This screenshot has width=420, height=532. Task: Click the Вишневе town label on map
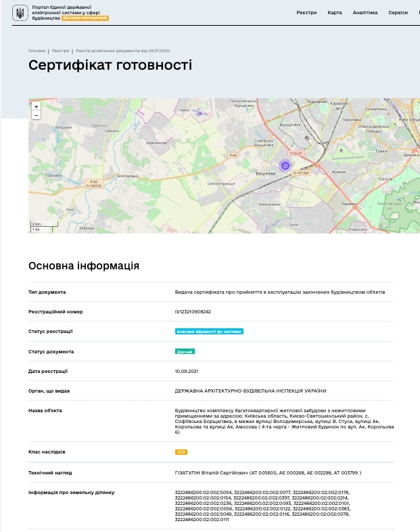coord(266,174)
